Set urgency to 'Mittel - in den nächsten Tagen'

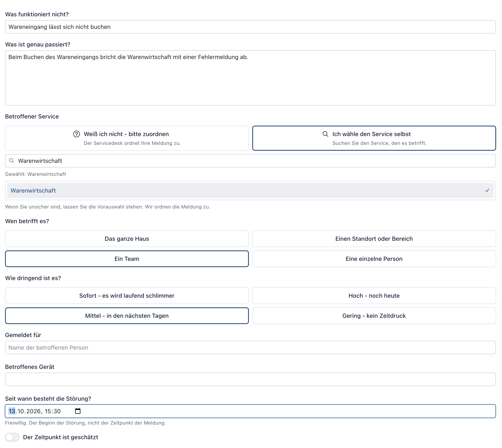coord(127,316)
